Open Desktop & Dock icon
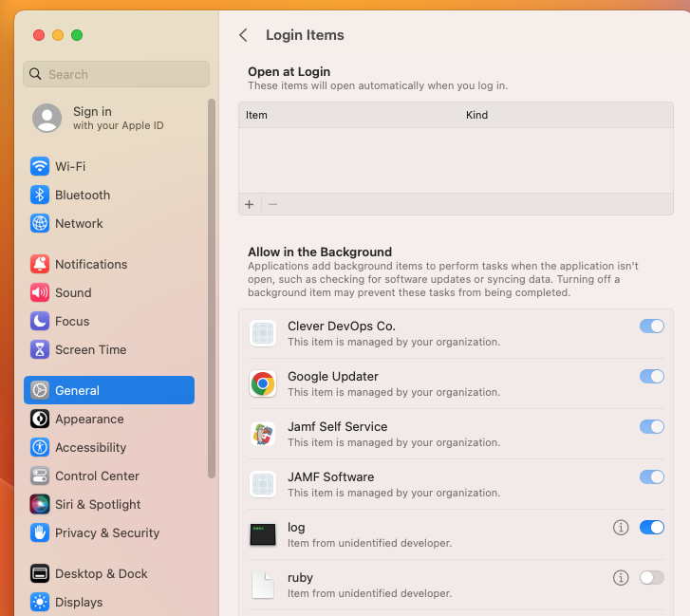Screen dimensions: 690x616 pyautogui.click(x=40, y=573)
